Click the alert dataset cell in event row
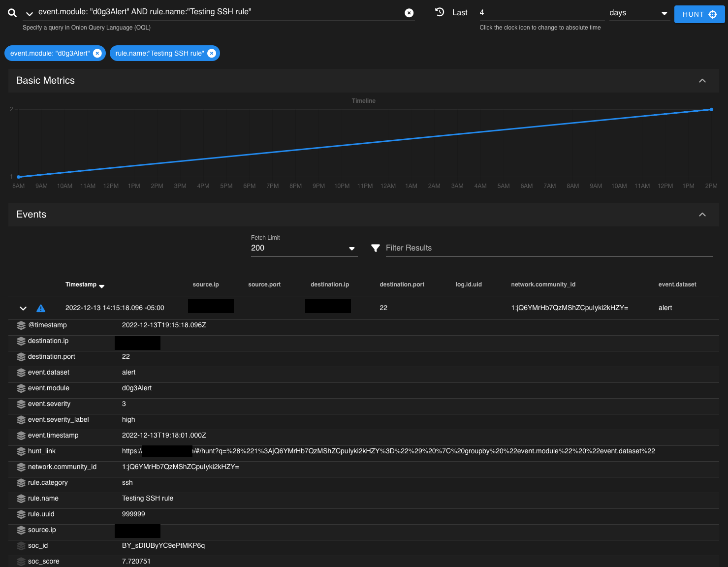 [665, 308]
